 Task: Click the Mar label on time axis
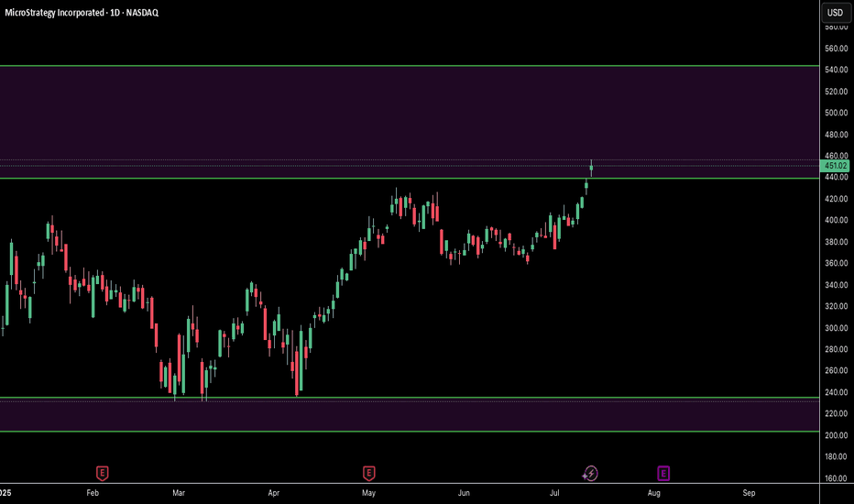[179, 493]
